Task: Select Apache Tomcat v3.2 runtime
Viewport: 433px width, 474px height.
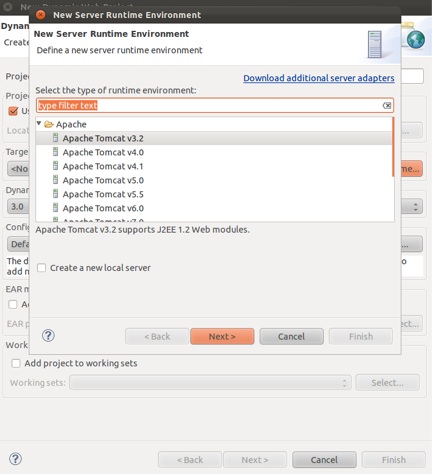Action: tap(214, 138)
